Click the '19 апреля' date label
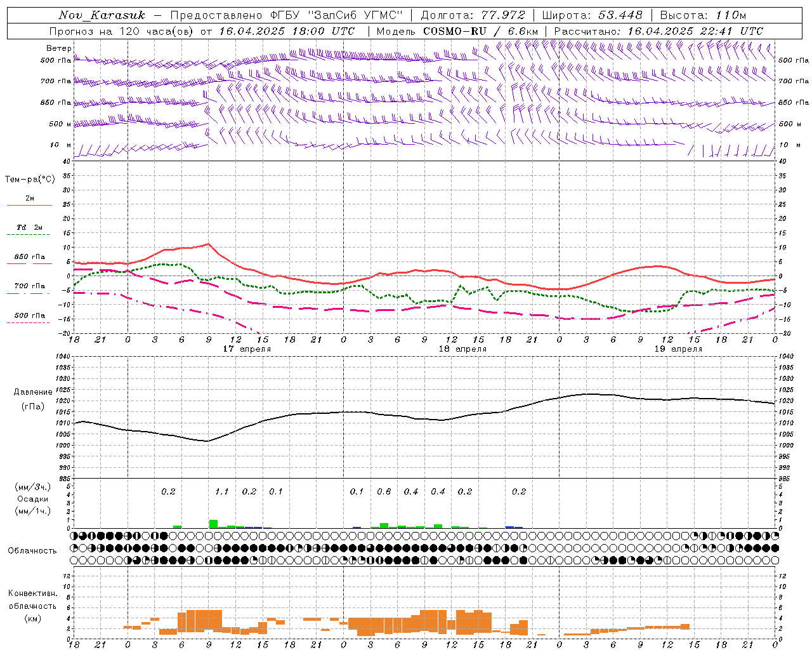The image size is (812, 650). point(678,349)
